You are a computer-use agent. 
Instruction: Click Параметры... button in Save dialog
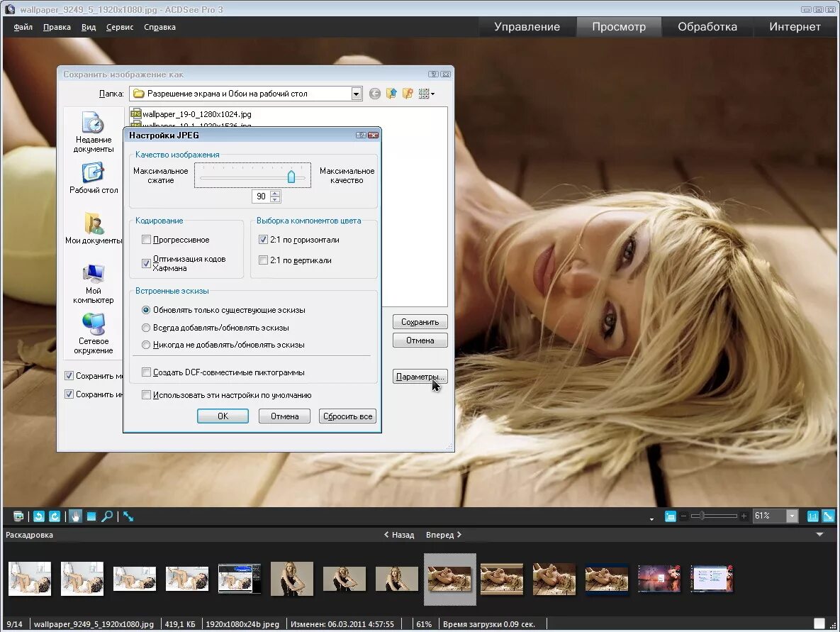[x=420, y=377]
